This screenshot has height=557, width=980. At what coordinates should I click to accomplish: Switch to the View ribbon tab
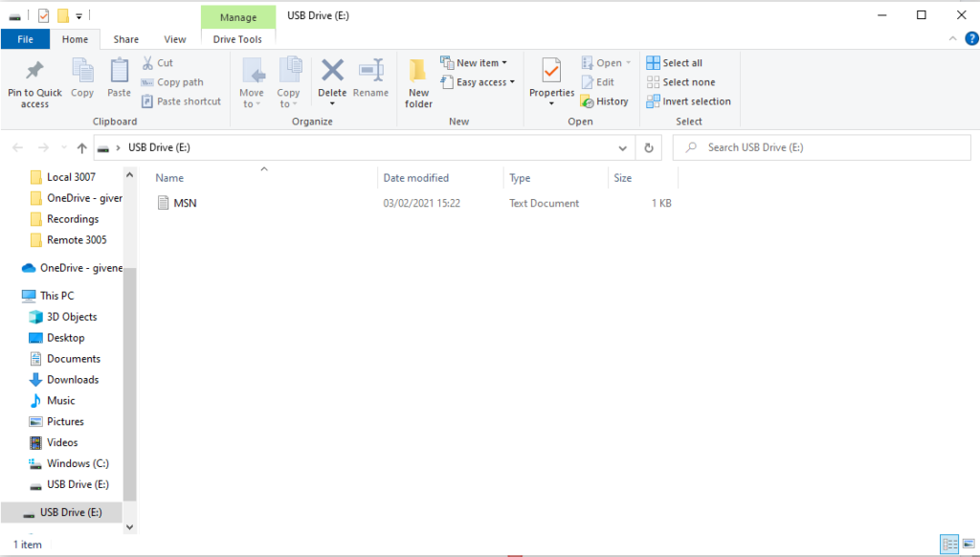175,39
